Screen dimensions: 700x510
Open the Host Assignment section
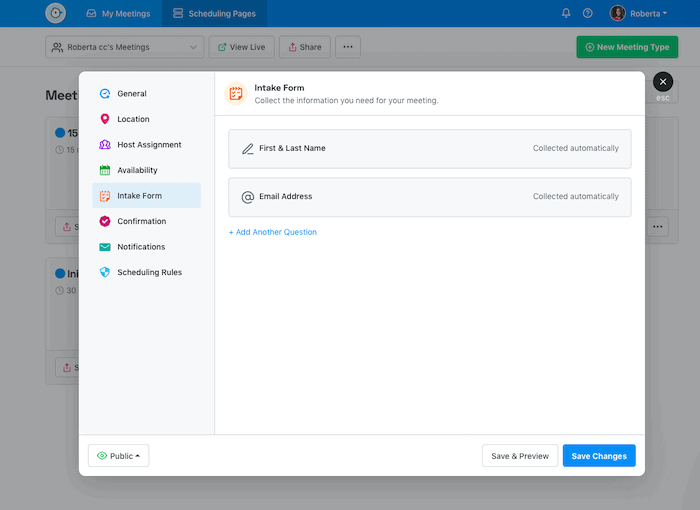click(x=146, y=144)
